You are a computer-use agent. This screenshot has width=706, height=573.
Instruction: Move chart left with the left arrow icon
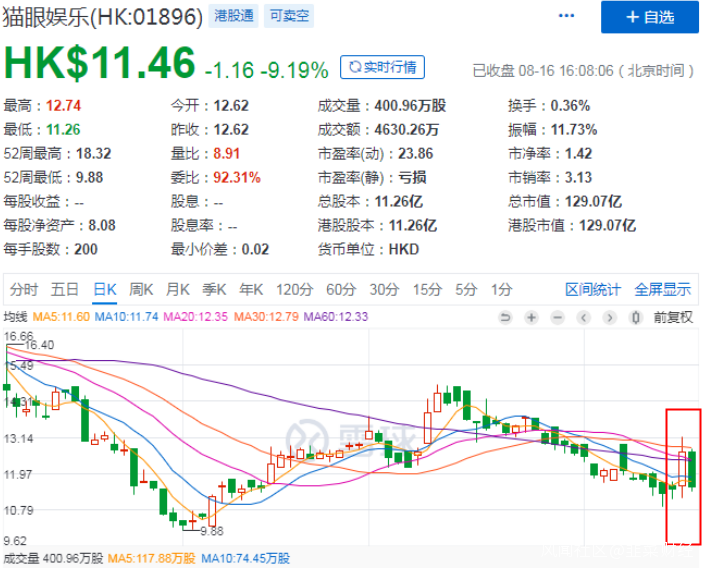point(584,318)
